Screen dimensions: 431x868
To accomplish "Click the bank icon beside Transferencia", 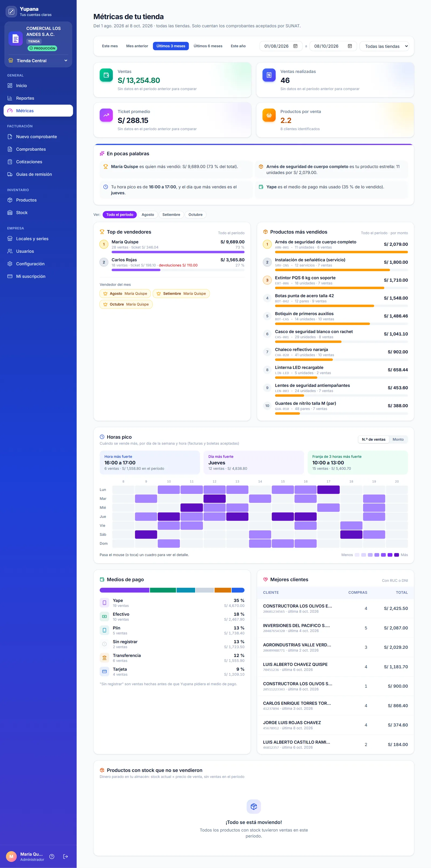I will click(x=105, y=658).
